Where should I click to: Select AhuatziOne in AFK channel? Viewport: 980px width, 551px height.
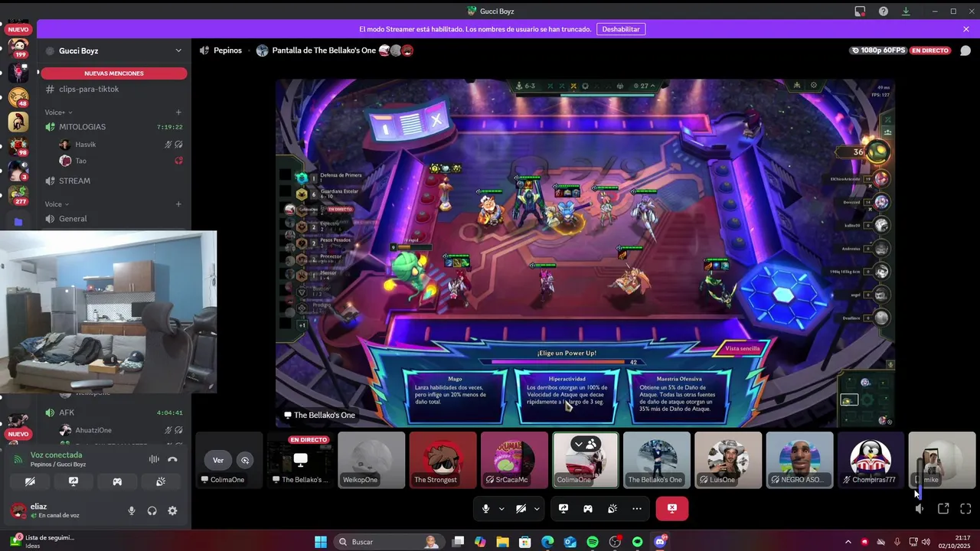[119, 430]
